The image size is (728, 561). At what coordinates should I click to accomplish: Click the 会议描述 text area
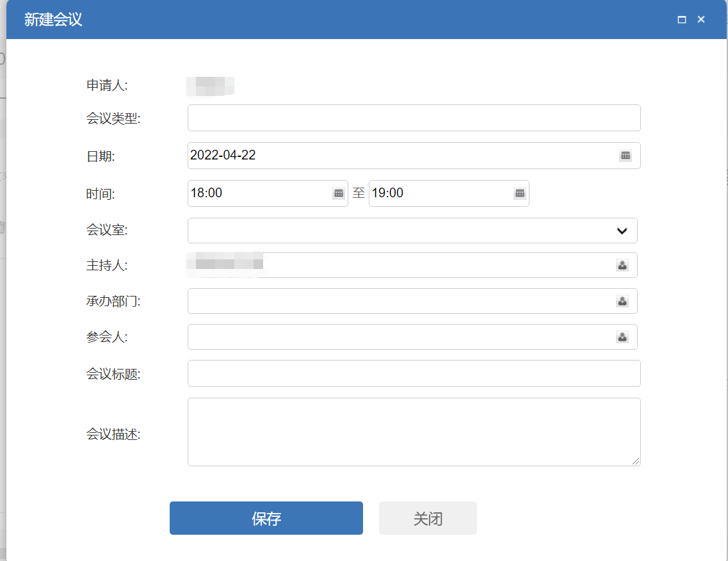[x=414, y=432]
